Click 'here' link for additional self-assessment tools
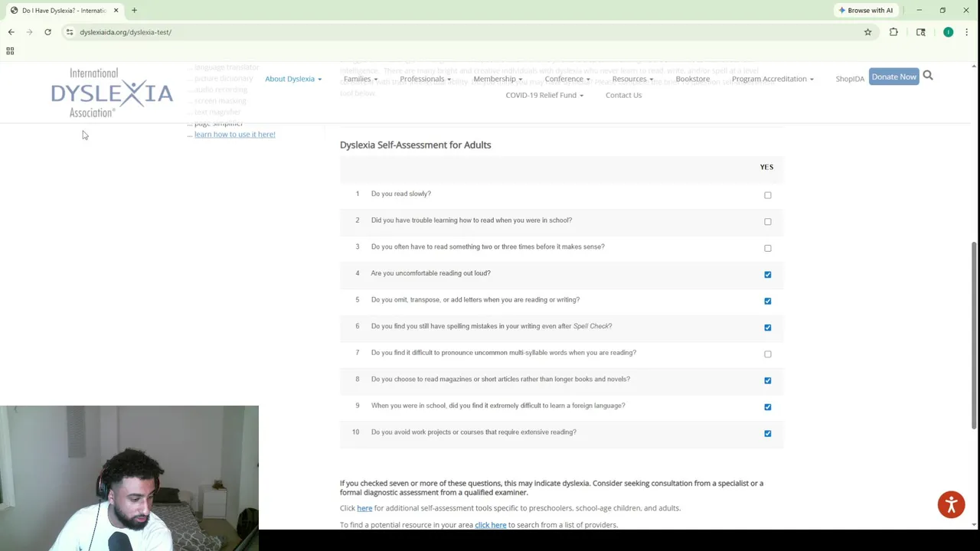Screen dimensions: 980x551 click(x=364, y=508)
